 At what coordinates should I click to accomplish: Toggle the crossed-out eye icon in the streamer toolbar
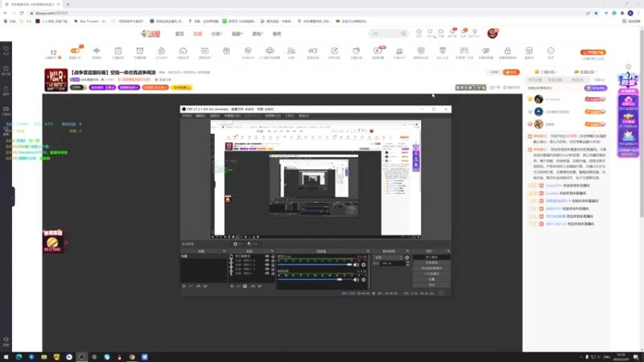pyautogui.click(x=486, y=51)
